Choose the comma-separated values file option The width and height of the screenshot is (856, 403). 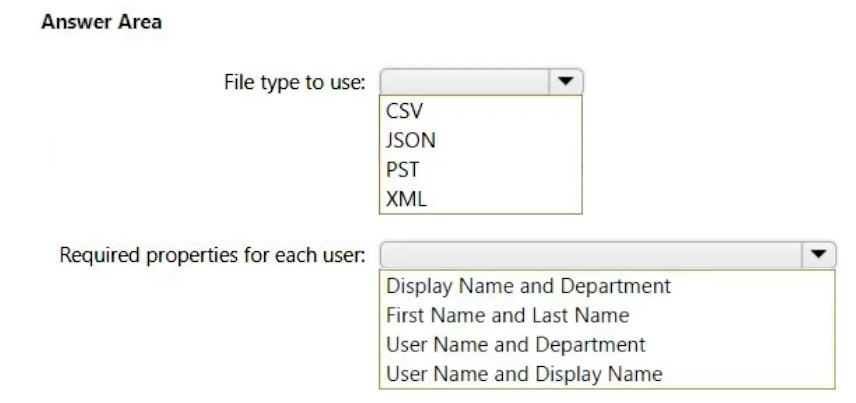[401, 110]
